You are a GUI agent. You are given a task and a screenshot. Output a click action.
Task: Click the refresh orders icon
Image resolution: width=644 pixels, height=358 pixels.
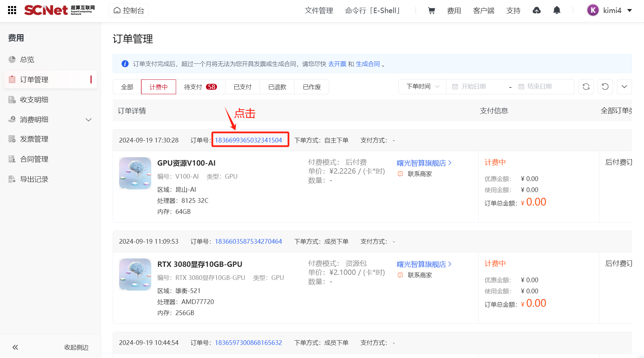click(586, 87)
